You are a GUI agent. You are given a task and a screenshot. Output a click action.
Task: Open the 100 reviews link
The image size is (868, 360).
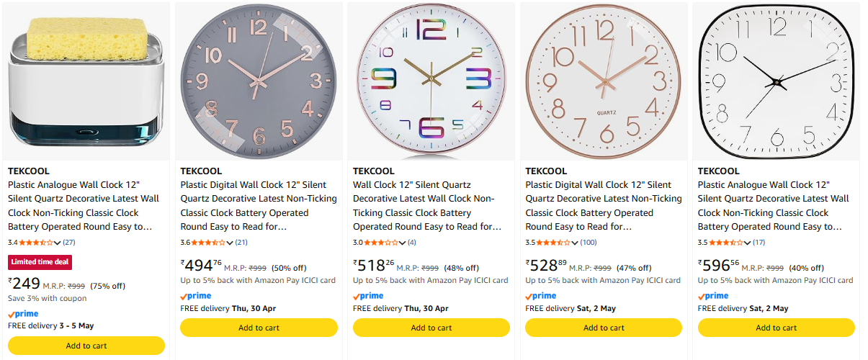[589, 243]
